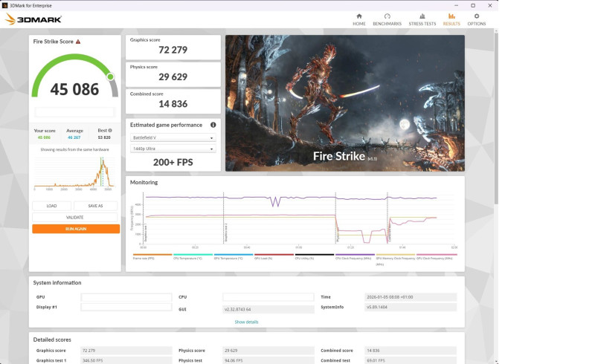Click the Time value 2026-01-05
Viewport: 595px width, 364px height.
coord(411,297)
